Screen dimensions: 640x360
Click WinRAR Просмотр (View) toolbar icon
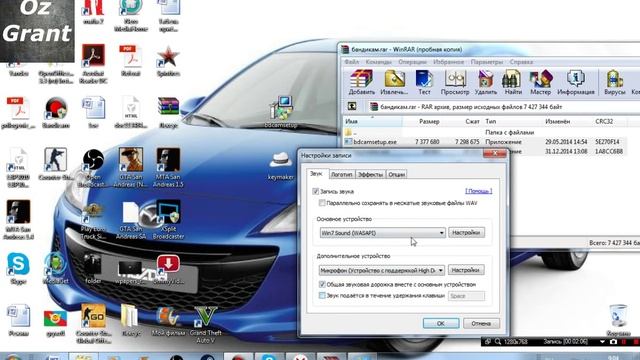click(455, 82)
